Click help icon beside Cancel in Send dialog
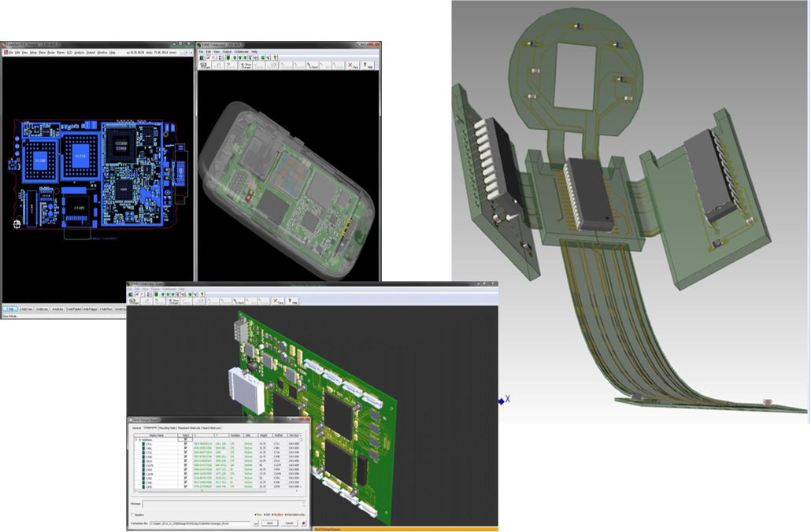The width and height of the screenshot is (811, 532). click(304, 523)
